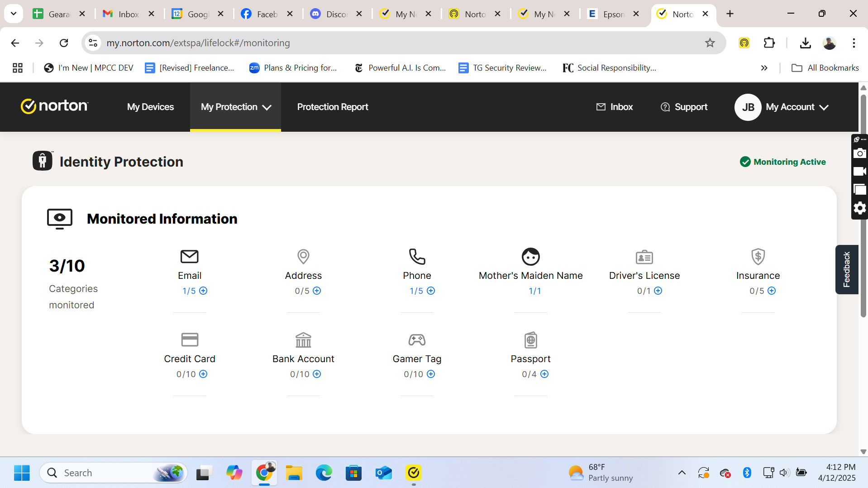868x488 pixels.
Task: Click the Norton logo in header
Action: pyautogui.click(x=55, y=107)
